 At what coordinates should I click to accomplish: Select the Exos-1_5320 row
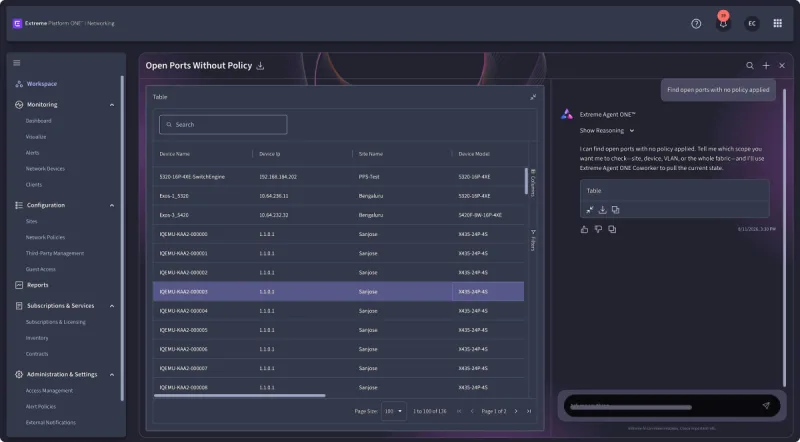338,196
